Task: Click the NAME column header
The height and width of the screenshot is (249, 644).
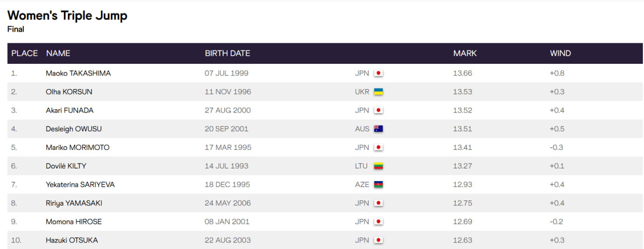Action: click(x=58, y=53)
